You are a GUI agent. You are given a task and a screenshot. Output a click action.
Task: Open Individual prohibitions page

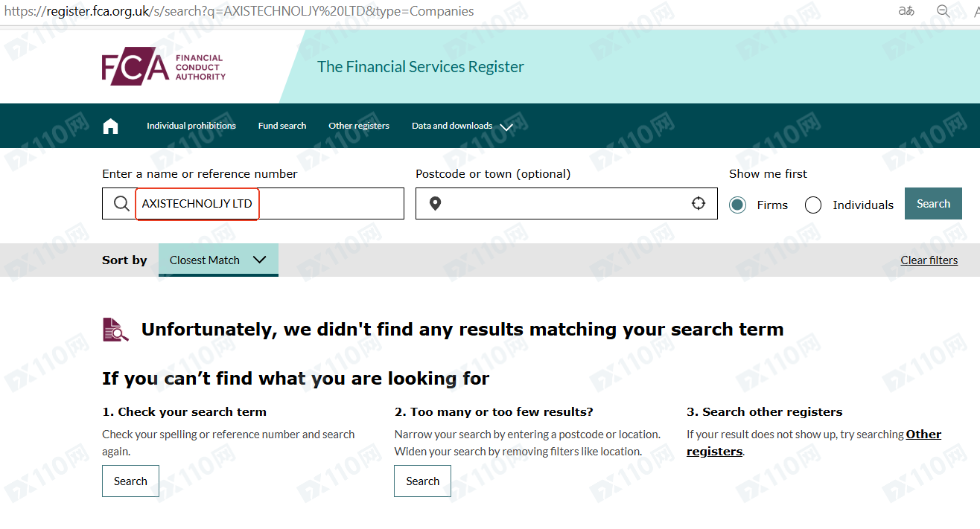tap(191, 126)
